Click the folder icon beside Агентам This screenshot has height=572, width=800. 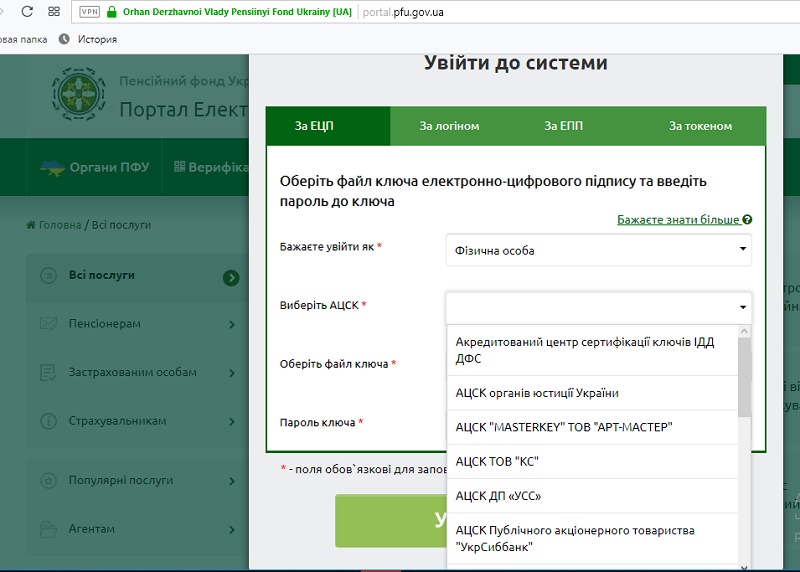click(x=47, y=528)
